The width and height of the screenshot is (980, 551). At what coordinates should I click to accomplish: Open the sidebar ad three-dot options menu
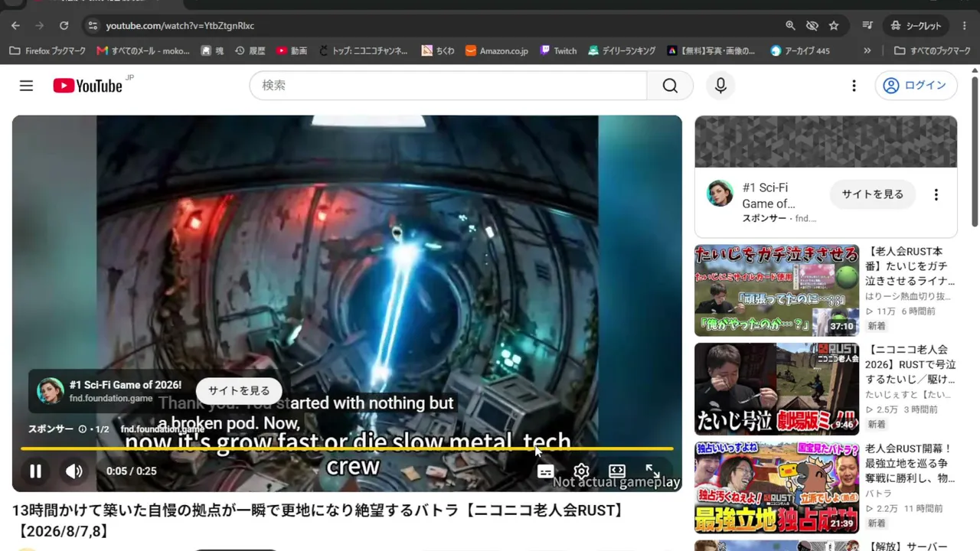point(936,194)
